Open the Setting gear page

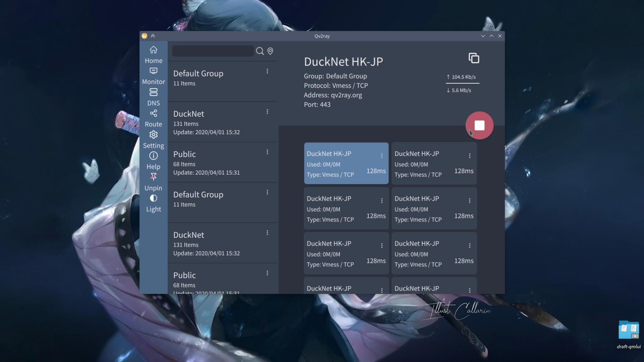(x=153, y=139)
